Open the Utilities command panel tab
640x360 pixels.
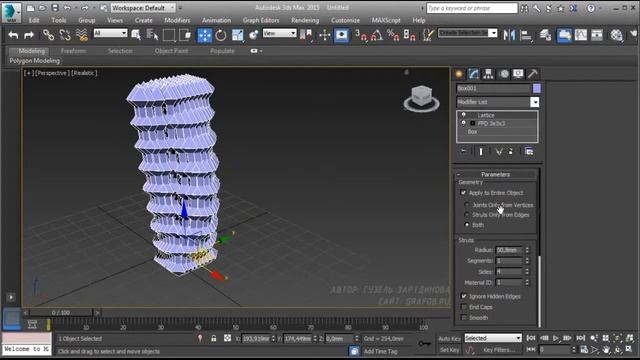click(x=533, y=74)
